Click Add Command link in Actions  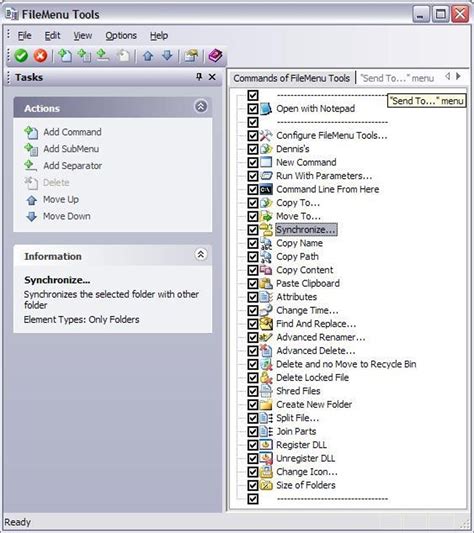[x=72, y=132]
